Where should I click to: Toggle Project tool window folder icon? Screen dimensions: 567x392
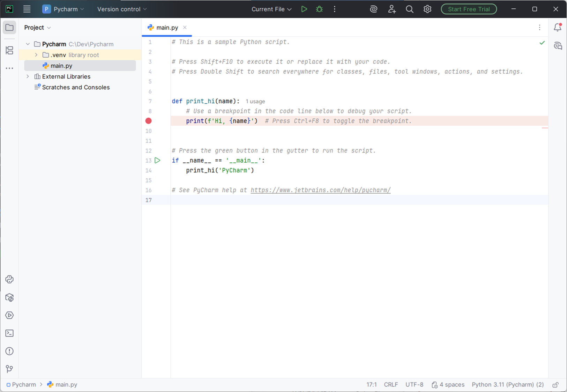9,28
